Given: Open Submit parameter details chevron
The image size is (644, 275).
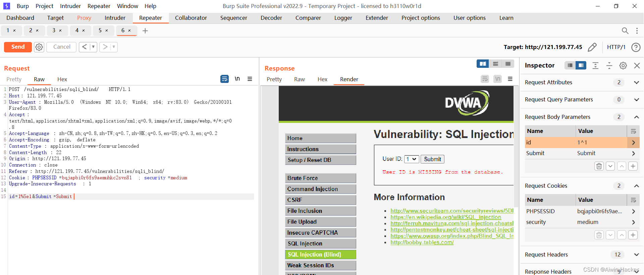Looking at the screenshot, I should tap(633, 153).
